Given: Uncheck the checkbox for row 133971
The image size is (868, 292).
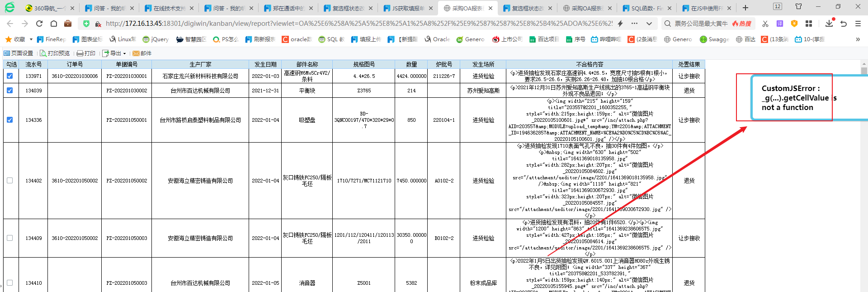Looking at the screenshot, I should click(10, 76).
